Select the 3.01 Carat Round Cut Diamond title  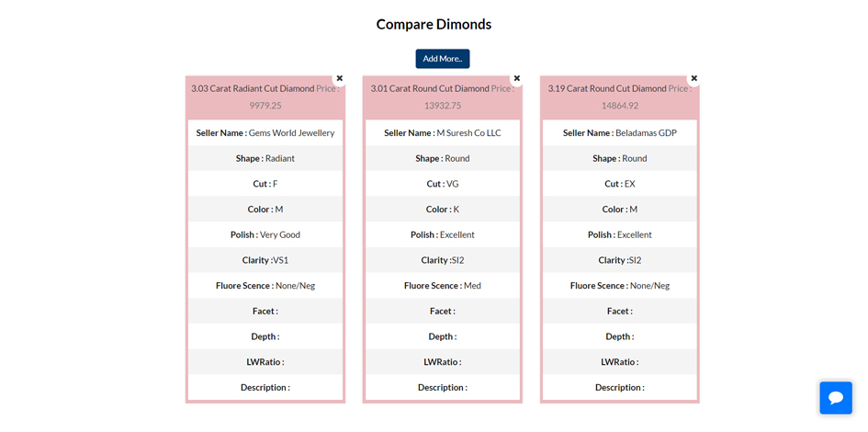(430, 88)
